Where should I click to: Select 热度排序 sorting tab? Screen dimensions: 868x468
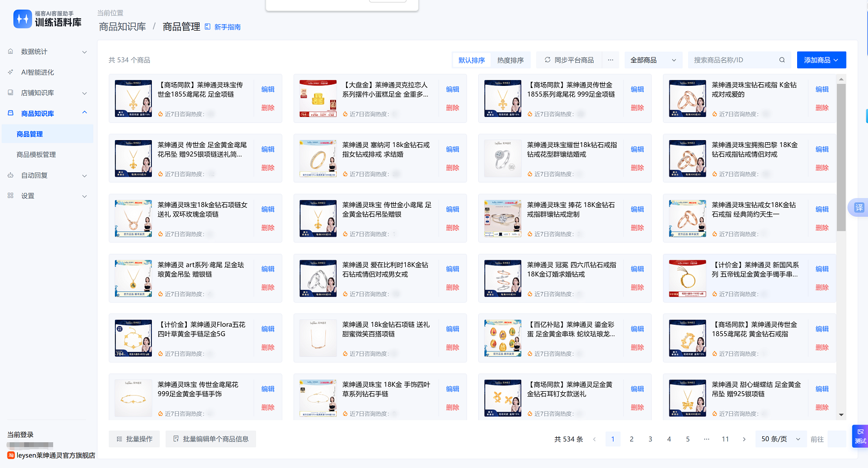coord(510,60)
